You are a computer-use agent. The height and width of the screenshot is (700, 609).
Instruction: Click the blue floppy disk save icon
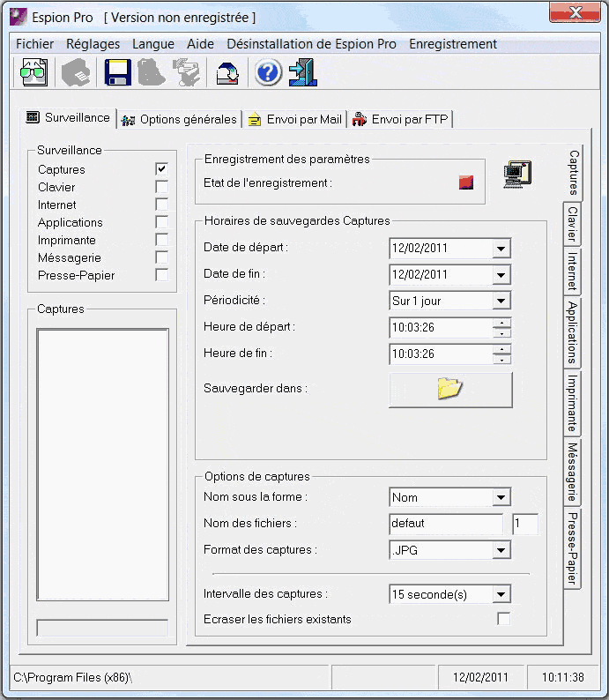tap(118, 72)
